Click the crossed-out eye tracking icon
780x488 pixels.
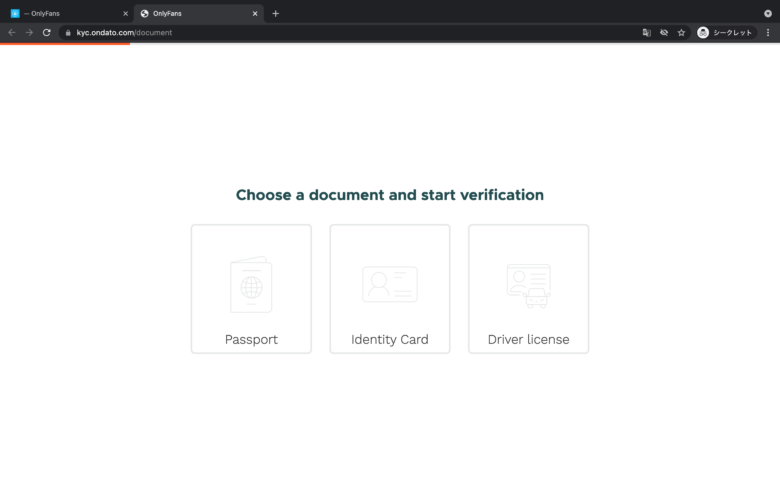664,32
